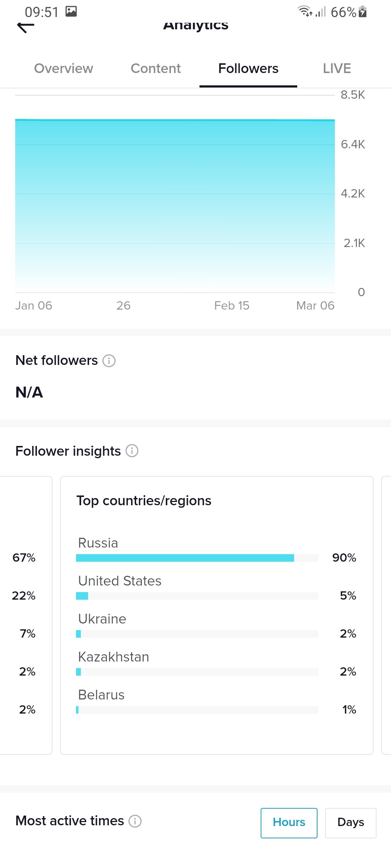
Task: Open Net followers info icon
Action: 109,361
